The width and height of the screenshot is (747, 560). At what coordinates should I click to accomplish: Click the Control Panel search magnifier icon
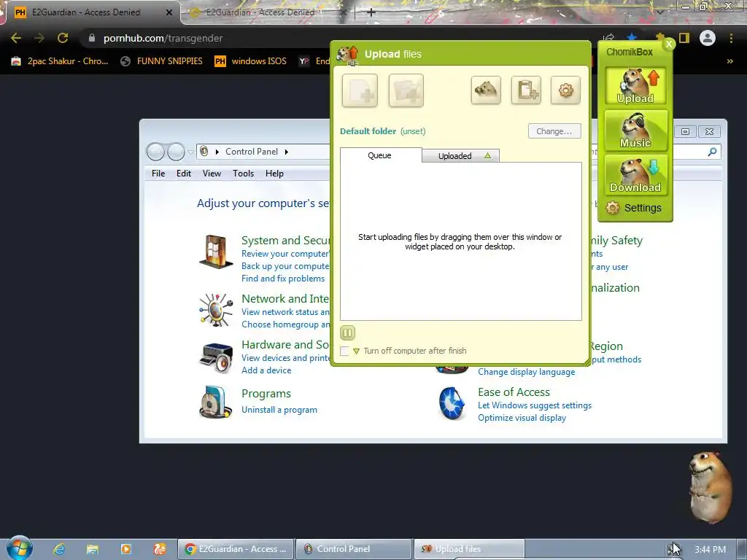coord(712,152)
